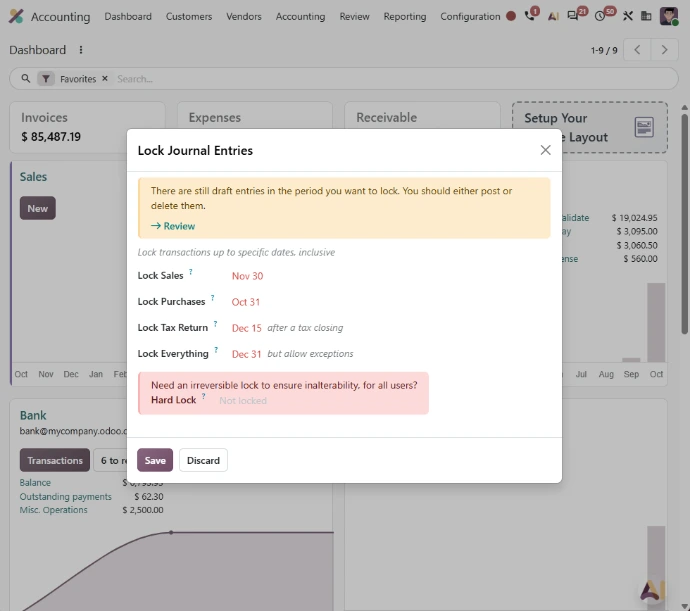This screenshot has width=690, height=611.
Task: Click the Search input field
Action: pyautogui.click(x=392, y=79)
